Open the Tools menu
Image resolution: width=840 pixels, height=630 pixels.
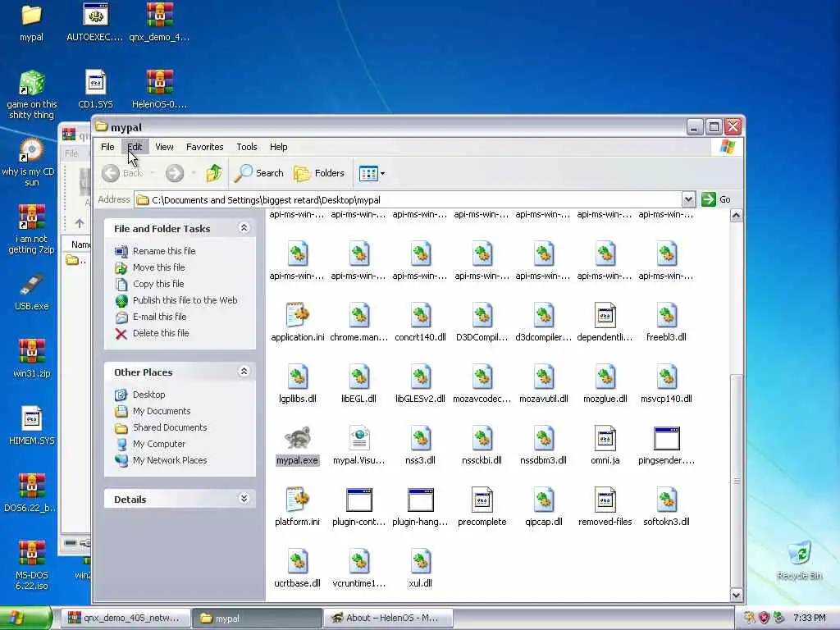tap(246, 147)
